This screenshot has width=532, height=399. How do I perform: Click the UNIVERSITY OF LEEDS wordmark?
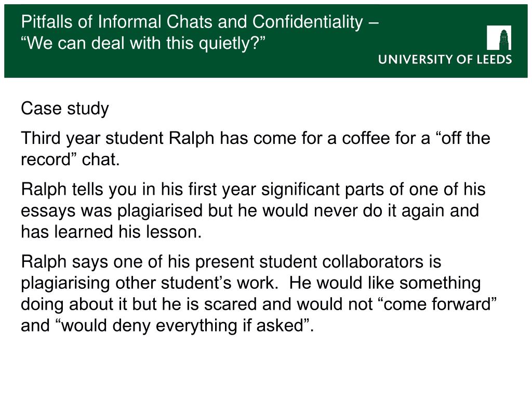tap(445, 59)
